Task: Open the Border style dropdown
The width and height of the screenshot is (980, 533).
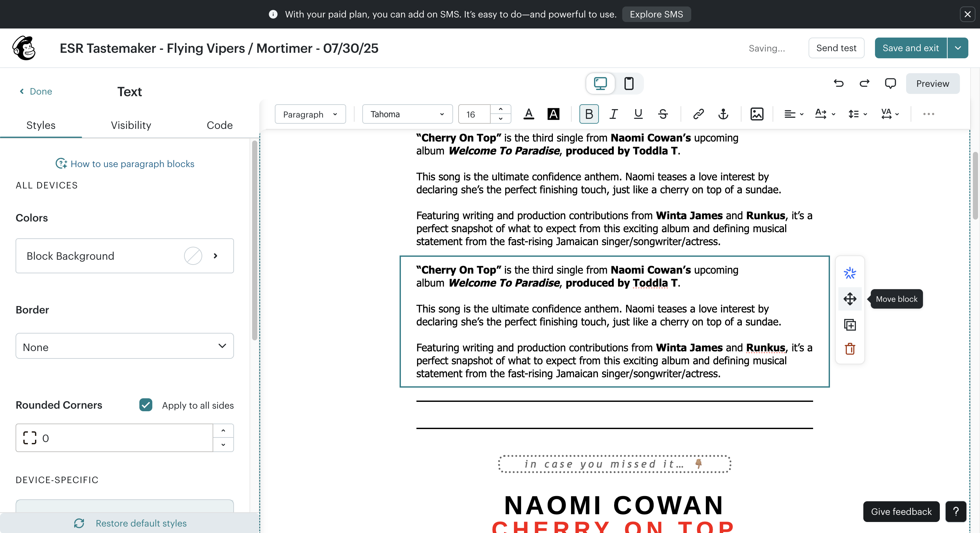Action: pyautogui.click(x=125, y=346)
